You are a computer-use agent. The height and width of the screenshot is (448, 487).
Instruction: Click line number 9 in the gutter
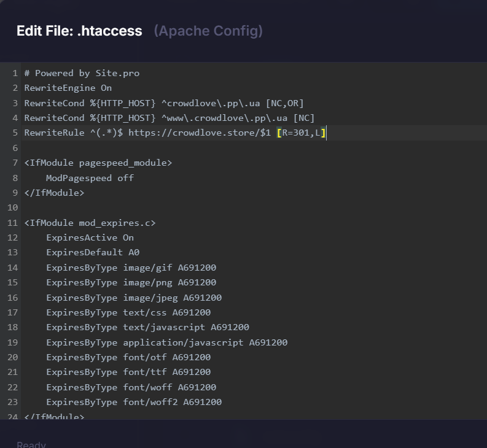tap(15, 193)
